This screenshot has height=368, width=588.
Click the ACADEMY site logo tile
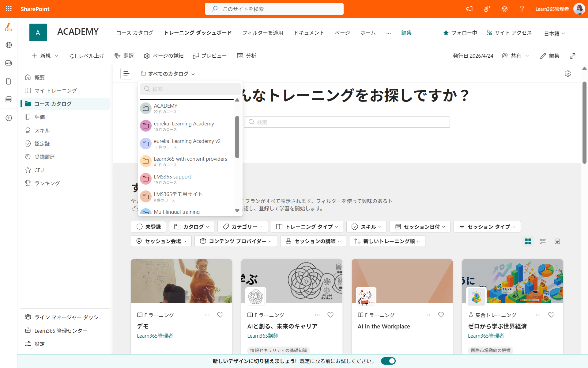pyautogui.click(x=38, y=32)
